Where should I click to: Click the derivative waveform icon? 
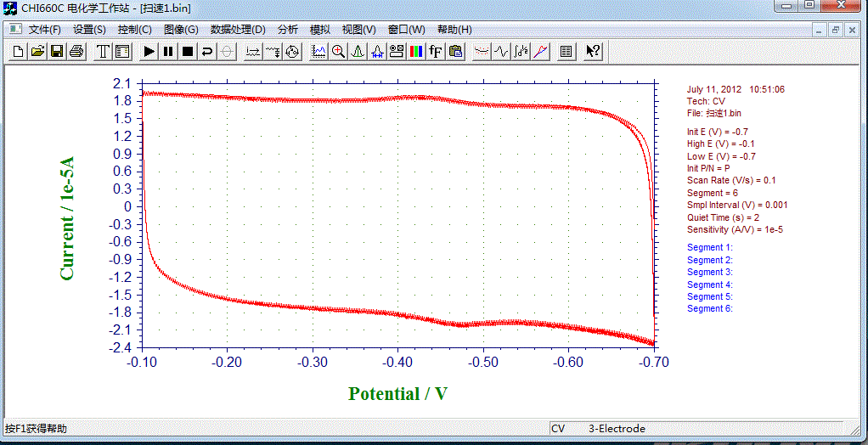(501, 52)
